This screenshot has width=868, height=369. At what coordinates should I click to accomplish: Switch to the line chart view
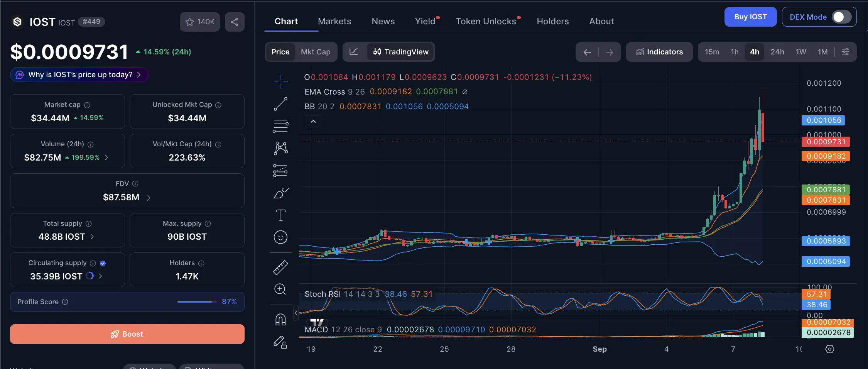(x=354, y=52)
